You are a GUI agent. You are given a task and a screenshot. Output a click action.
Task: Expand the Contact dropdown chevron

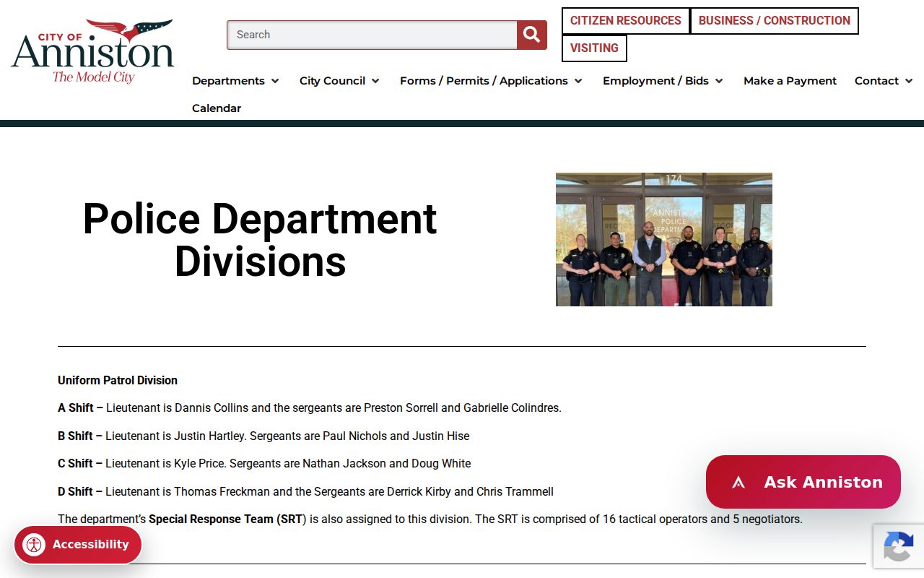pyautogui.click(x=909, y=81)
